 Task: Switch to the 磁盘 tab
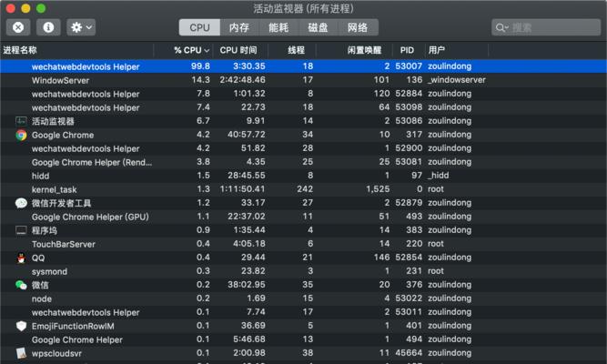[x=319, y=27]
